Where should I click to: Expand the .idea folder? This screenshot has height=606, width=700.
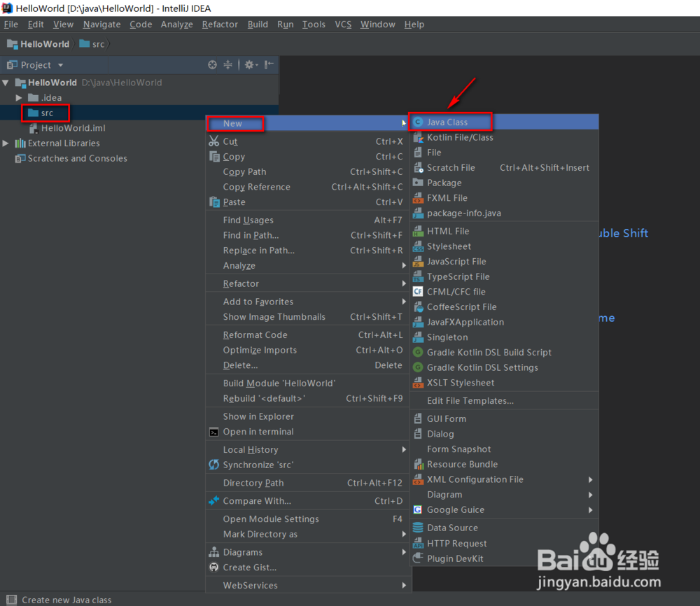(19, 98)
